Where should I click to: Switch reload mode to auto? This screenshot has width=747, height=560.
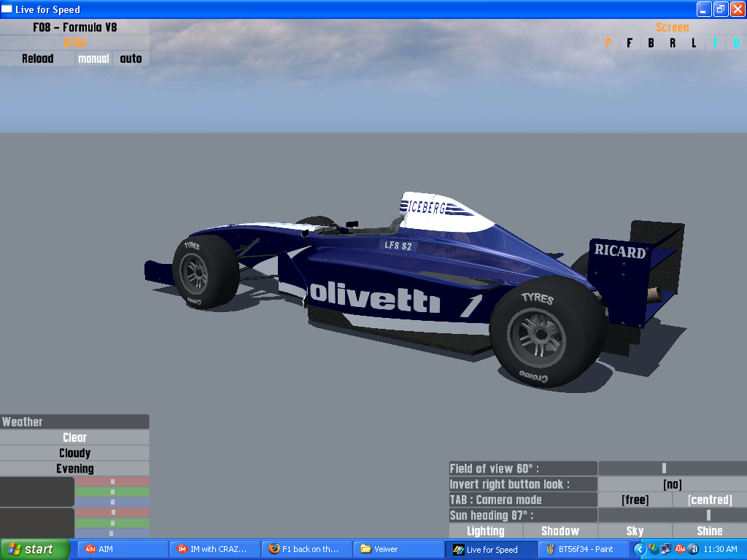coord(131,58)
